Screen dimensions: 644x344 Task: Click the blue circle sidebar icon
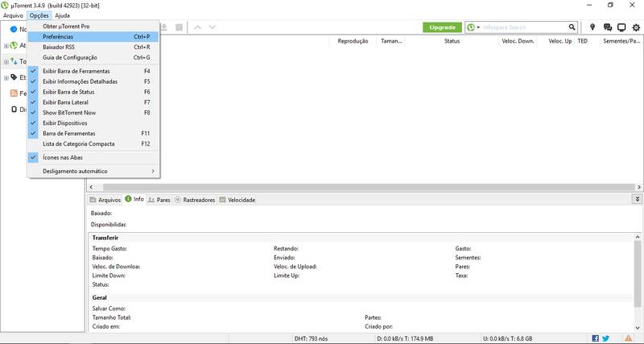[14, 29]
